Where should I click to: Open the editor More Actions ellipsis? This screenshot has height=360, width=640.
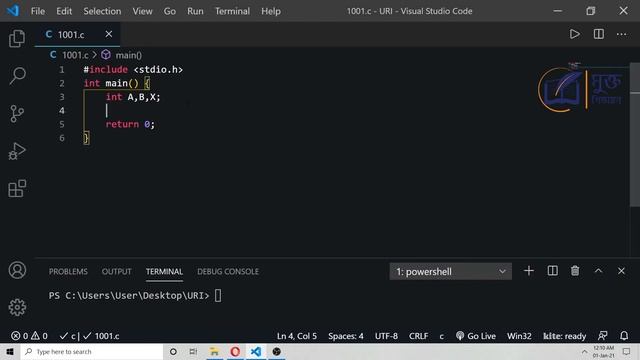point(621,34)
